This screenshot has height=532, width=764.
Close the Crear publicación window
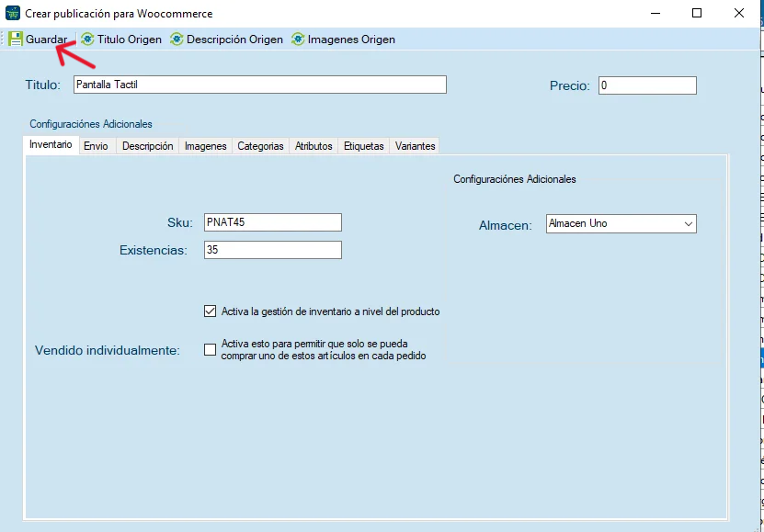739,13
